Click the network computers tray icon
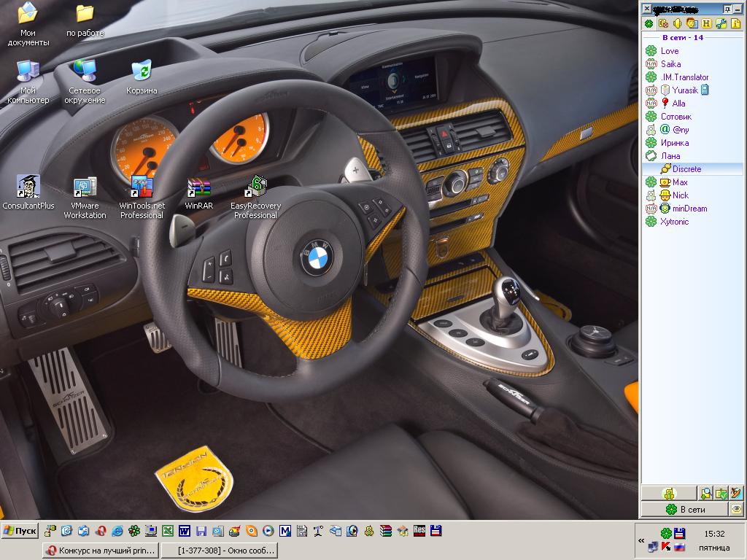This screenshot has height=560, width=747. tap(653, 547)
